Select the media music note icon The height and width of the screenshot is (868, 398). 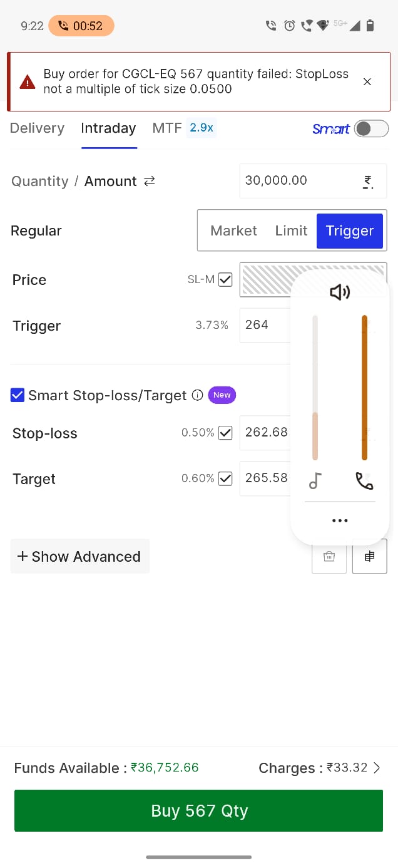click(315, 481)
